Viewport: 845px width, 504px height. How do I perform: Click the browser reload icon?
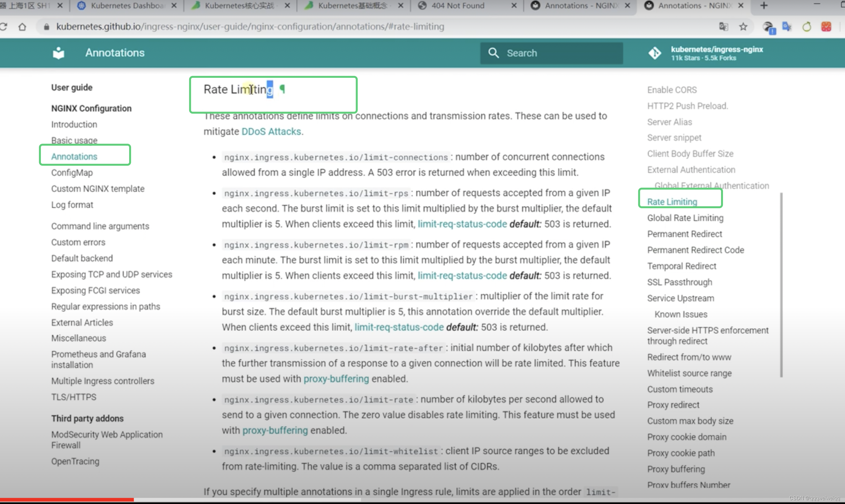[3, 27]
